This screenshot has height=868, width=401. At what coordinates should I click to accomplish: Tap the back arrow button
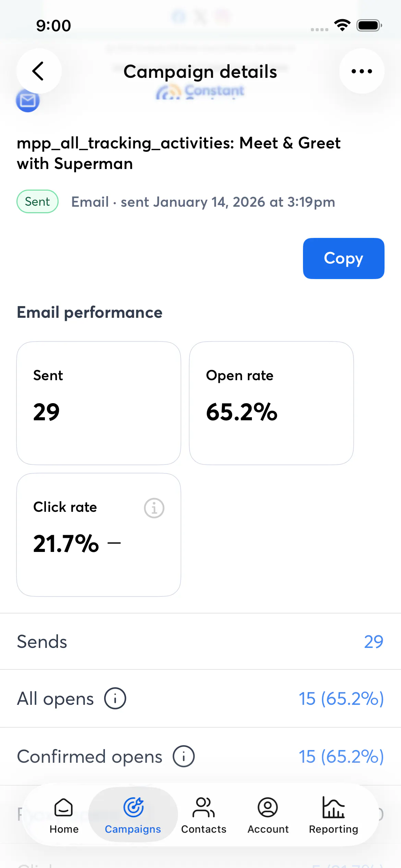[39, 71]
